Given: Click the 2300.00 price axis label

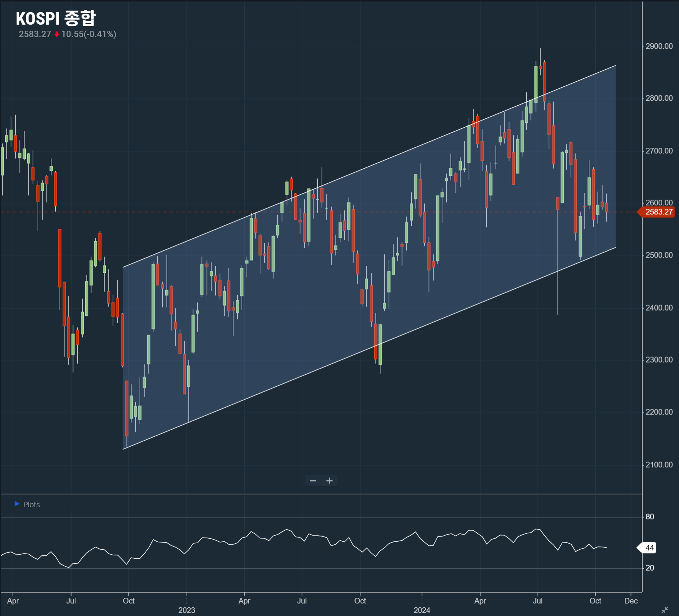Looking at the screenshot, I should click(x=659, y=360).
